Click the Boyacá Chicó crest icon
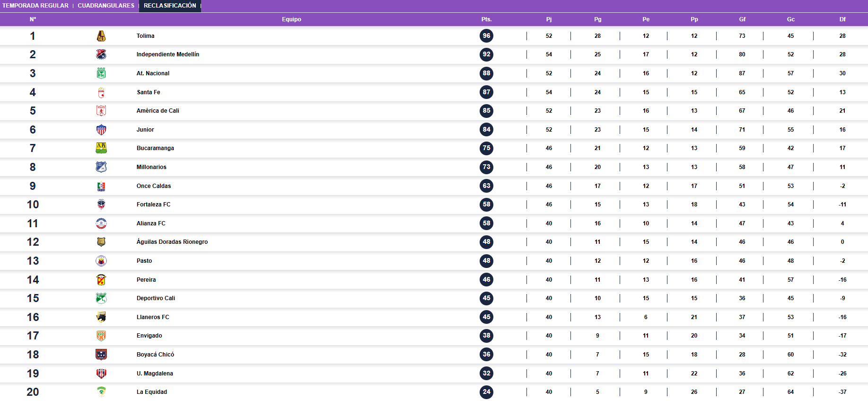The image size is (868, 401). [x=101, y=355]
